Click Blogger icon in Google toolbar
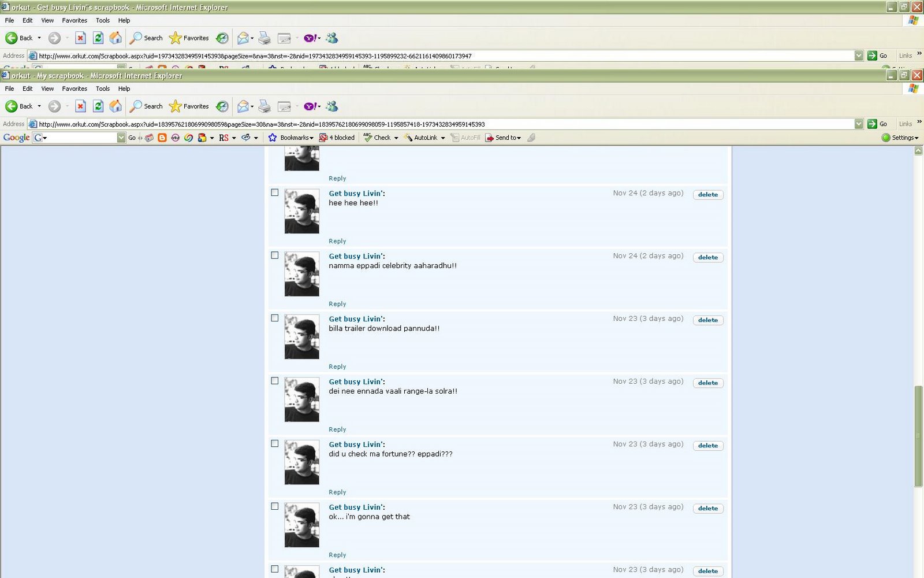The image size is (924, 578). (162, 138)
